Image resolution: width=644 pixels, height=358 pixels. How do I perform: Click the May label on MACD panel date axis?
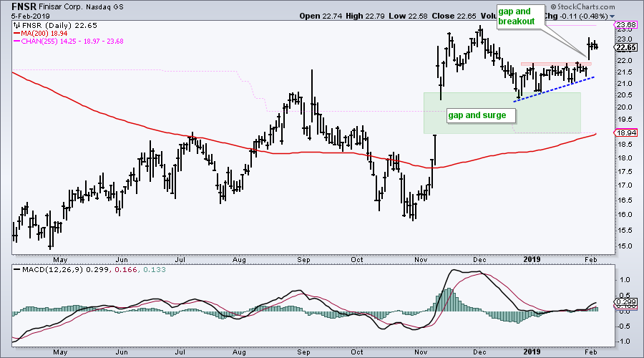coord(60,352)
